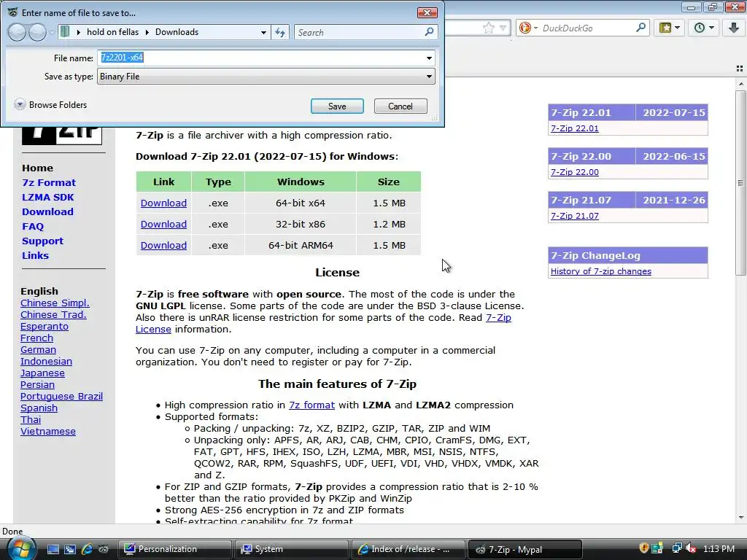Open the 7z format link in features list
Image resolution: width=747 pixels, height=560 pixels.
click(311, 405)
